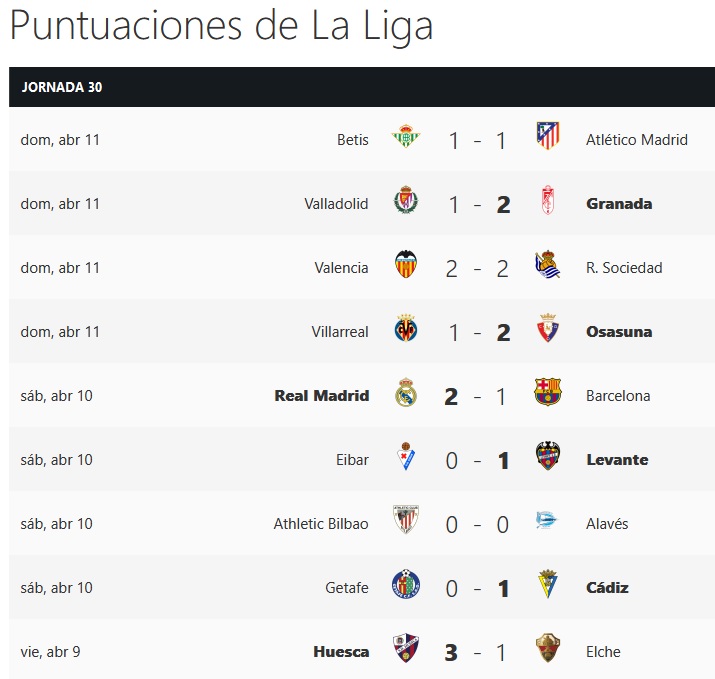This screenshot has width=715, height=679.
Task: Select the Eibar team badge
Action: [405, 456]
